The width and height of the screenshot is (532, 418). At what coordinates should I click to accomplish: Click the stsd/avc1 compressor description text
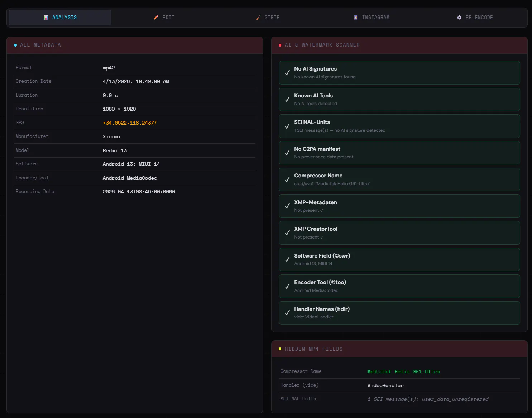pos(332,184)
